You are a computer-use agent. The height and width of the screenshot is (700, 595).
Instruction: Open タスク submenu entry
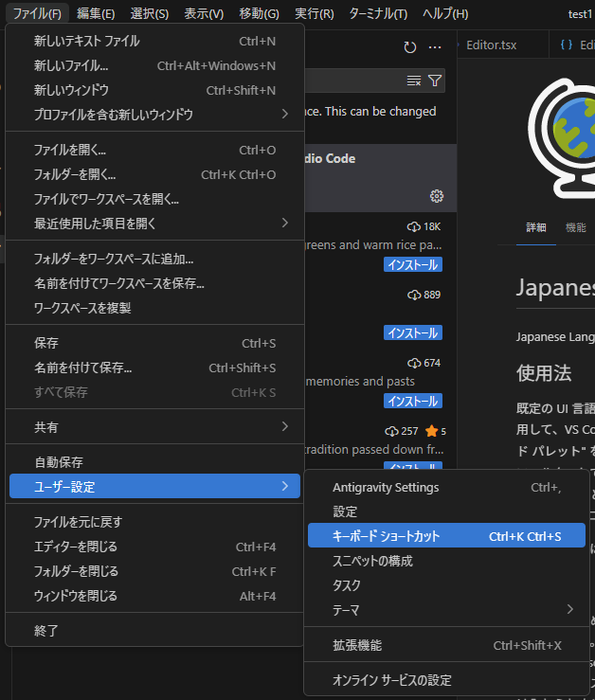coord(446,585)
